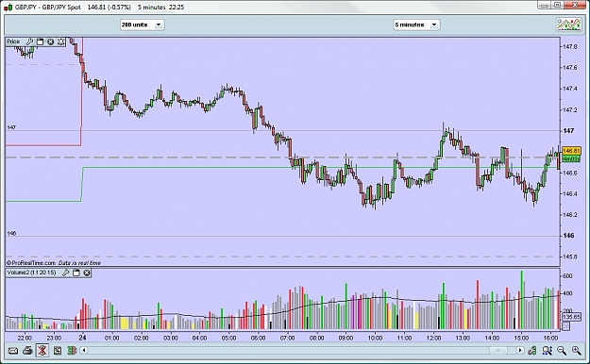590x364 pixels.
Task: Remove the Price panel with X icon
Action: 50,41
